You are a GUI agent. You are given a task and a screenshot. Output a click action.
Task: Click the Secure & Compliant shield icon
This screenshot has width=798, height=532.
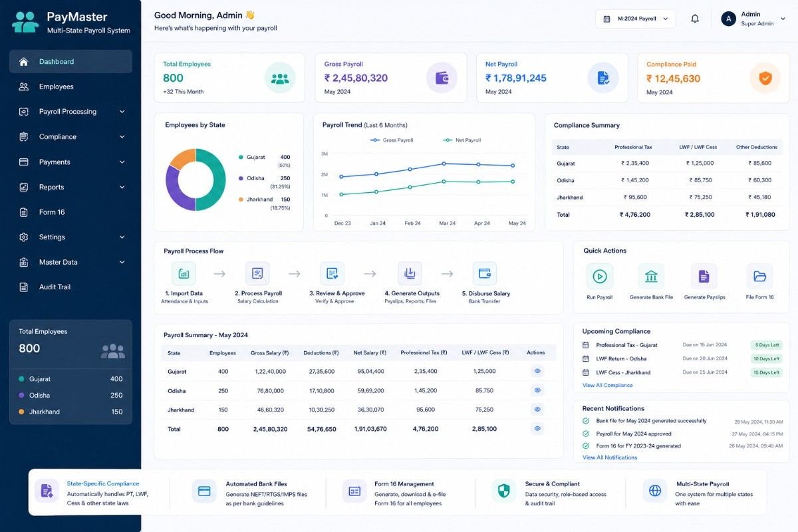coord(504,491)
